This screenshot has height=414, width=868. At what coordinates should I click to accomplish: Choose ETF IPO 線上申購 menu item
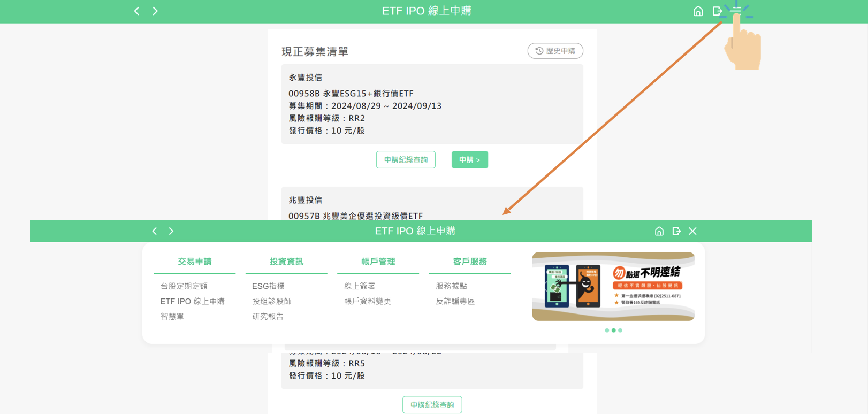193,301
